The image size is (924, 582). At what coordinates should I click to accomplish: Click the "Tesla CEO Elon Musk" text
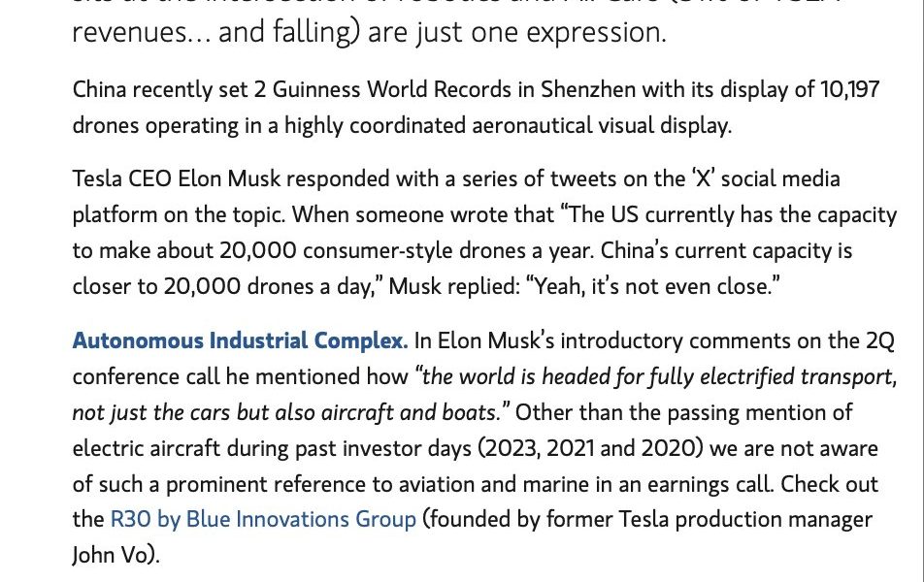pyautogui.click(x=177, y=178)
